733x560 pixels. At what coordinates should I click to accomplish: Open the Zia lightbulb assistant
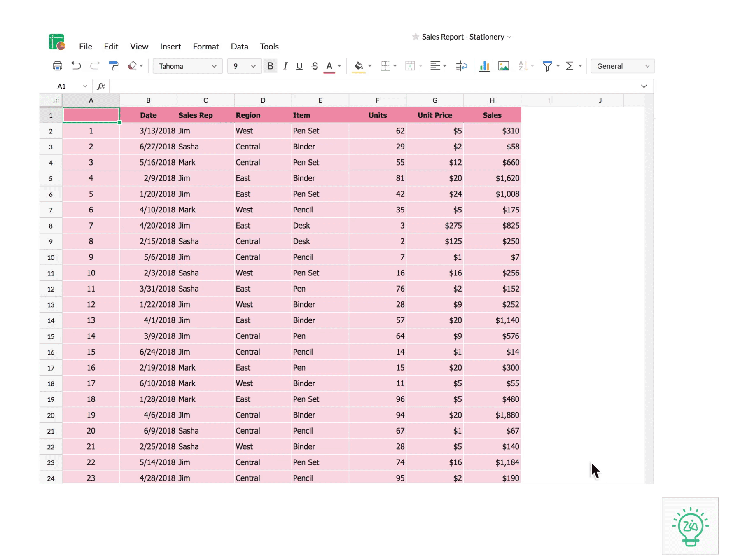click(x=690, y=526)
